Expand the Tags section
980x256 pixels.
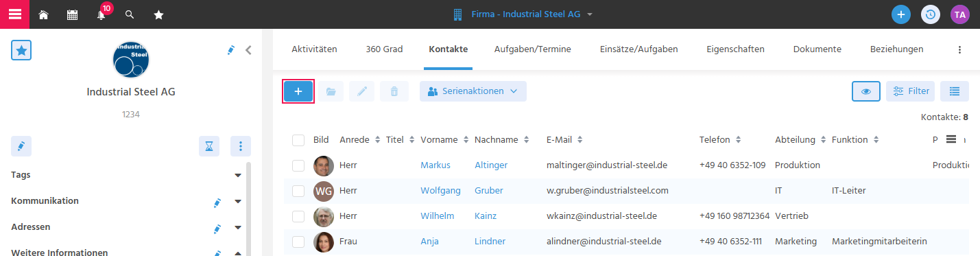click(238, 176)
